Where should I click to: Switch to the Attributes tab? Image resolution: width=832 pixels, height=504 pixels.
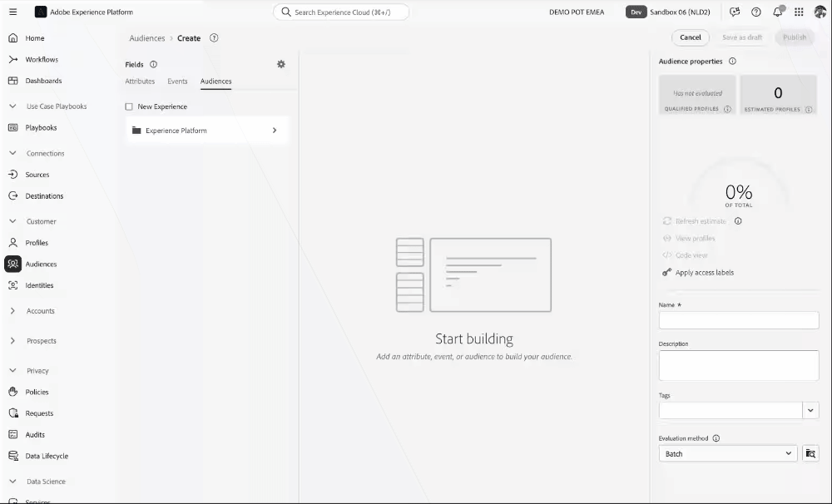pyautogui.click(x=140, y=82)
